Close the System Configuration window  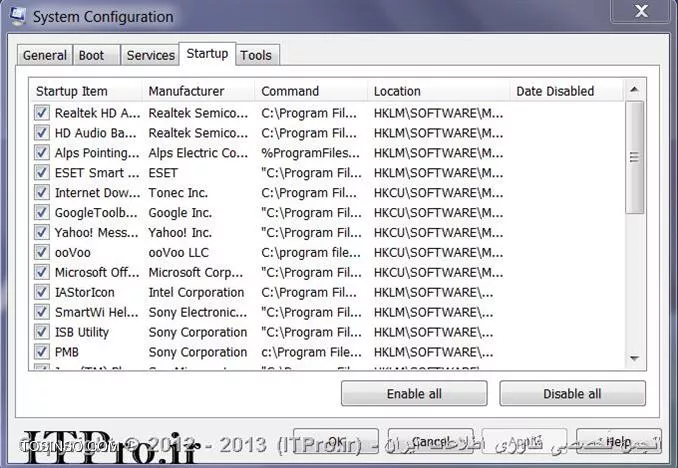[x=641, y=11]
